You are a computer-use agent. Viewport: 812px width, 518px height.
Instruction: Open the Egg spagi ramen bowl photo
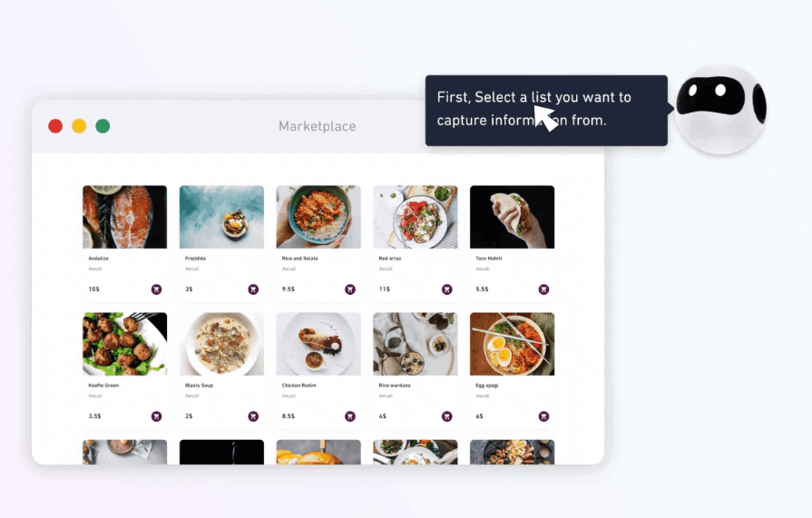pyautogui.click(x=513, y=344)
